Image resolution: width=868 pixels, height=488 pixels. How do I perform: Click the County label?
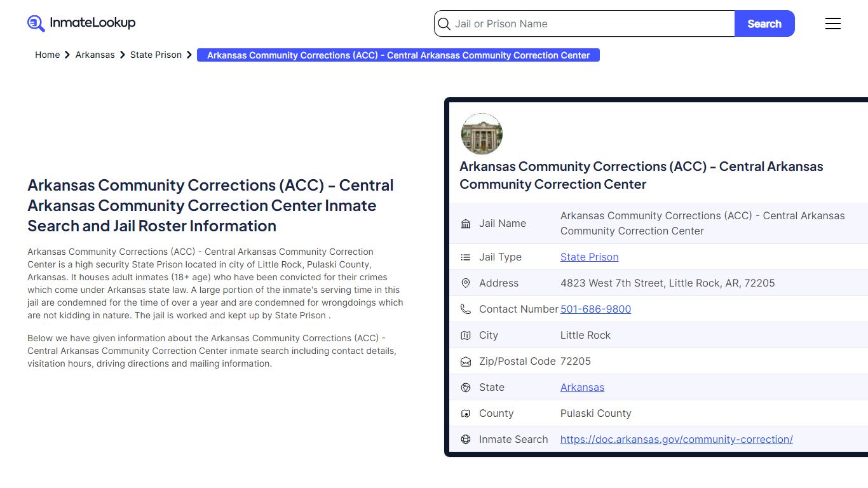pyautogui.click(x=496, y=414)
